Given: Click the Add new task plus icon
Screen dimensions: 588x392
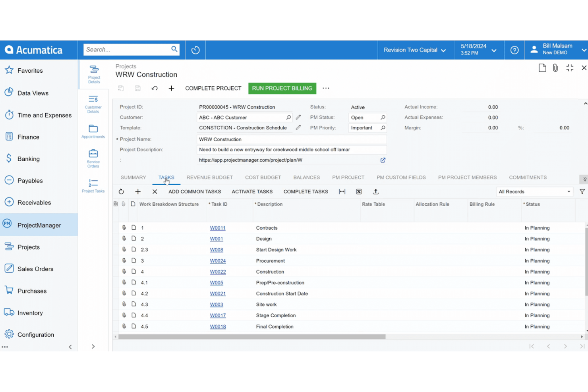Looking at the screenshot, I should 138,191.
